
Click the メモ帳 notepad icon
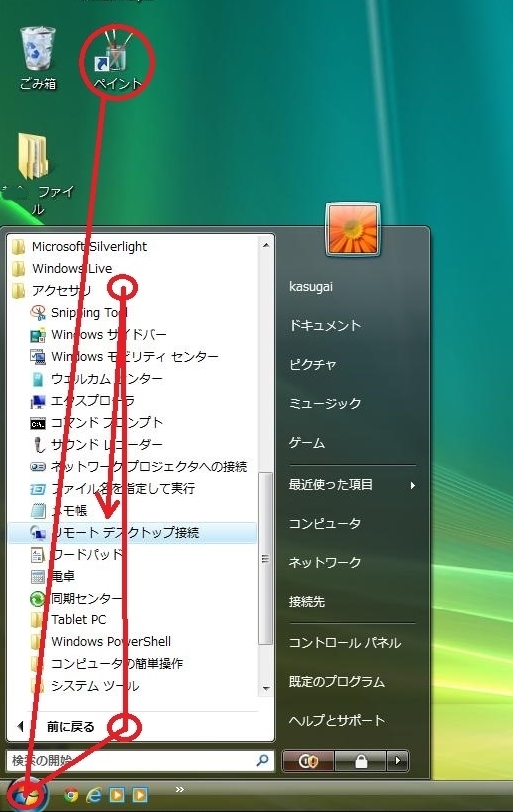pyautogui.click(x=38, y=511)
